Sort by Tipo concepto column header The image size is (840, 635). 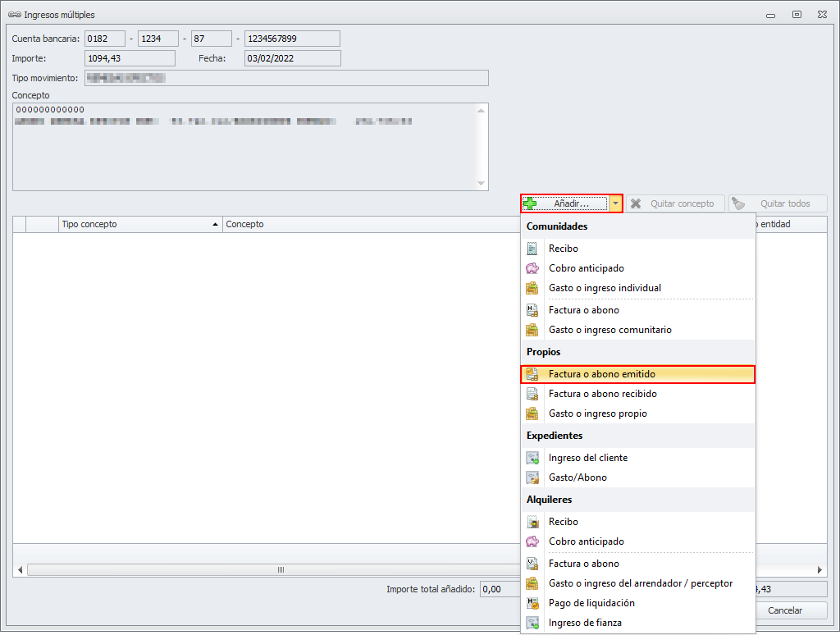[x=140, y=225]
